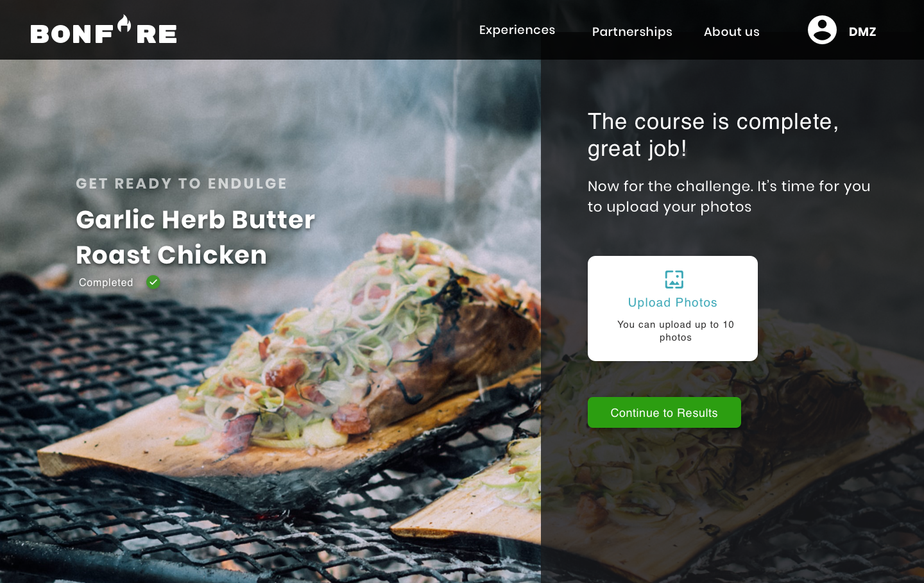
Task: Click the upload image icon
Action: 674,279
